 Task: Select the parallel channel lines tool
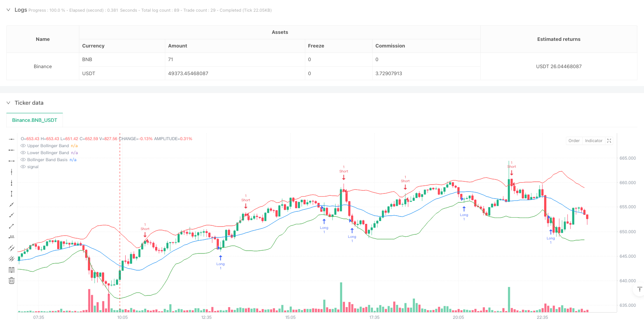click(12, 248)
